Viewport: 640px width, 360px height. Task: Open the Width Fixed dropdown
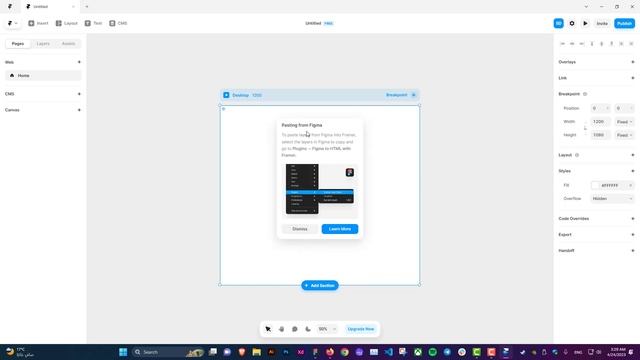[x=624, y=122]
